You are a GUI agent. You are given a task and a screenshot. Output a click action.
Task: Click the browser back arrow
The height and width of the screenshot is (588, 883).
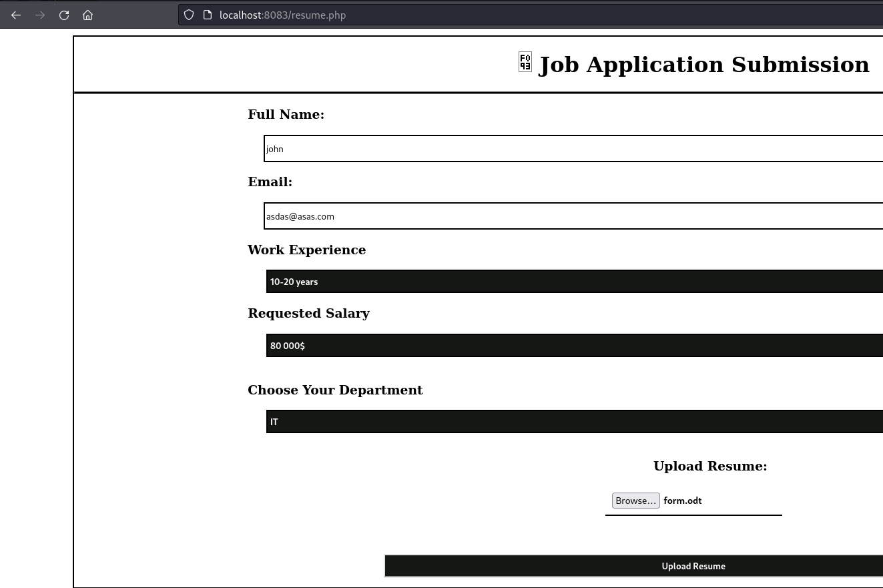pyautogui.click(x=16, y=15)
